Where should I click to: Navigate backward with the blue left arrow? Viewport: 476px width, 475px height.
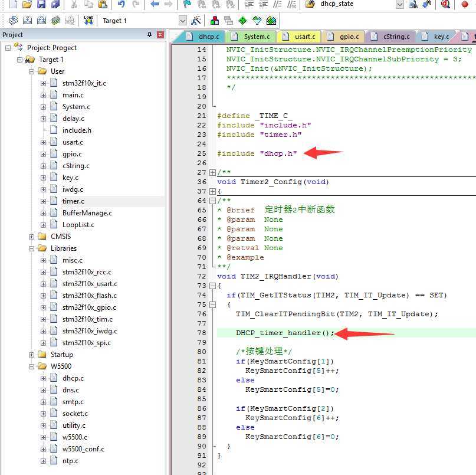pos(155,4)
